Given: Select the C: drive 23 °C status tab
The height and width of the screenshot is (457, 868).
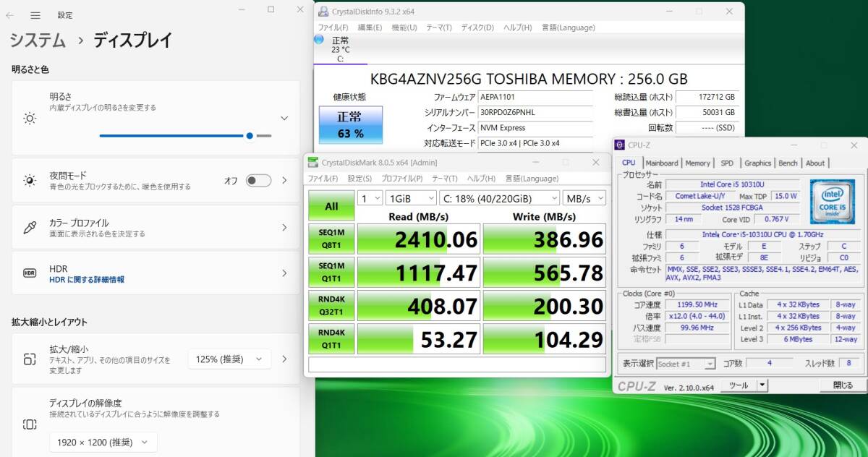Looking at the screenshot, I should tap(340, 49).
